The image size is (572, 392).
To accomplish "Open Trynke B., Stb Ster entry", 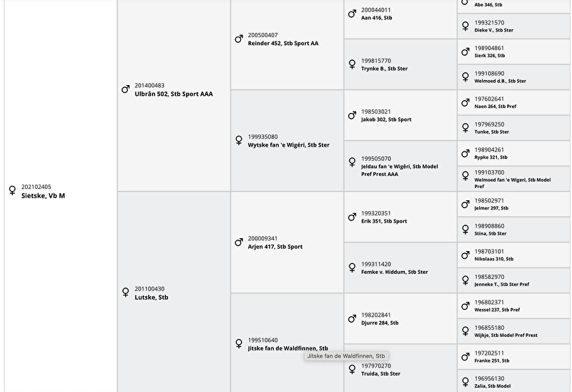I will click(384, 68).
